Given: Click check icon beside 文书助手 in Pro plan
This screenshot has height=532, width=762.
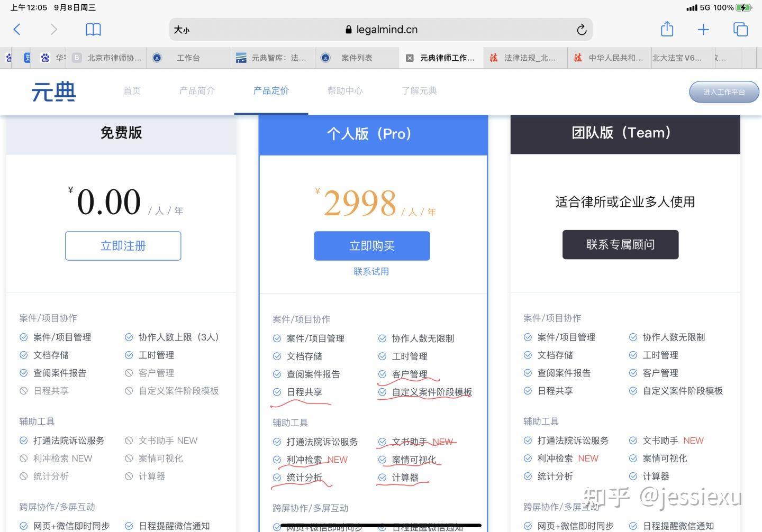Looking at the screenshot, I should (x=382, y=442).
